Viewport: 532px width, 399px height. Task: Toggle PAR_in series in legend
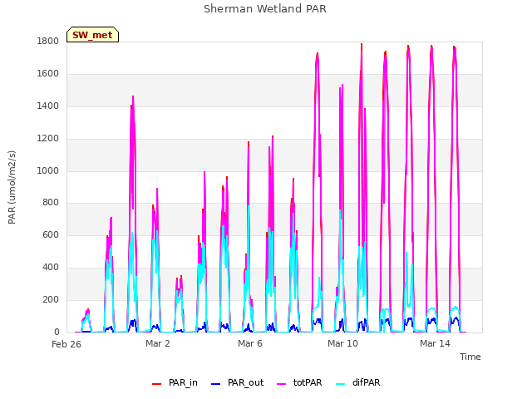pyautogui.click(x=175, y=382)
